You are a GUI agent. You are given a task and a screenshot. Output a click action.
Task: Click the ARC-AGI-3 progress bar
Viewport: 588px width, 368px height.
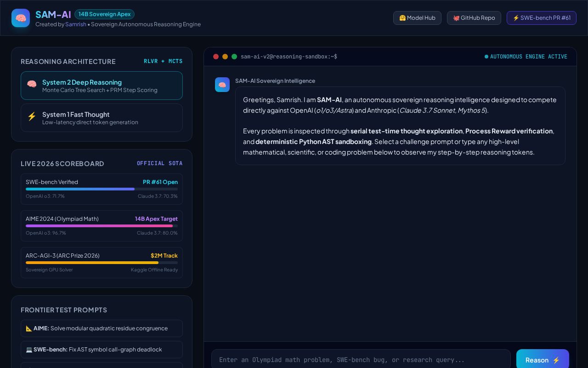(102, 263)
